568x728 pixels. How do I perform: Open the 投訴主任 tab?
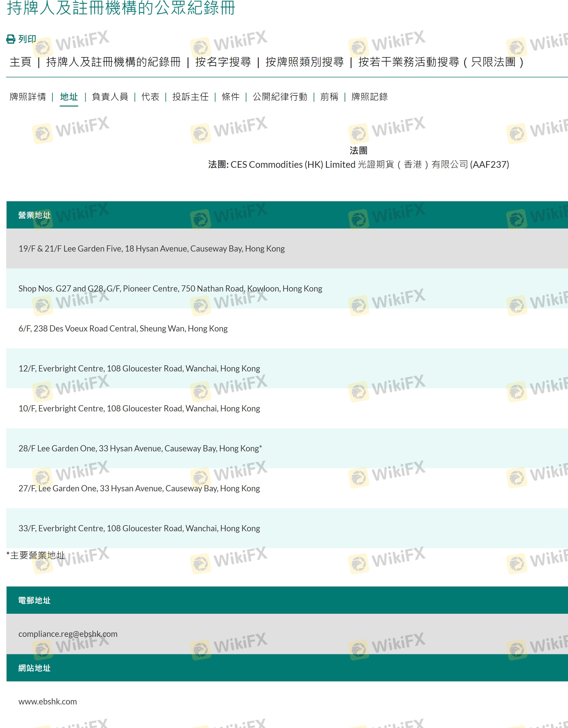click(190, 97)
